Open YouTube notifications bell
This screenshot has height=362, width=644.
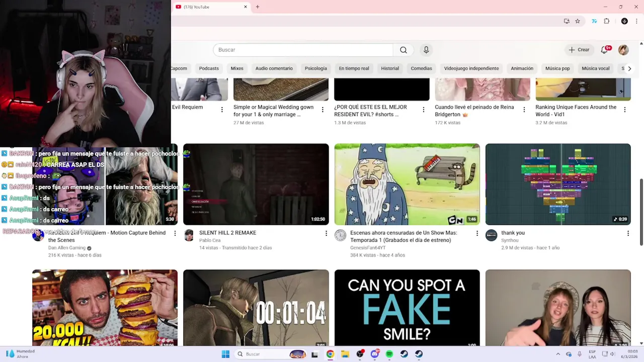[605, 50]
